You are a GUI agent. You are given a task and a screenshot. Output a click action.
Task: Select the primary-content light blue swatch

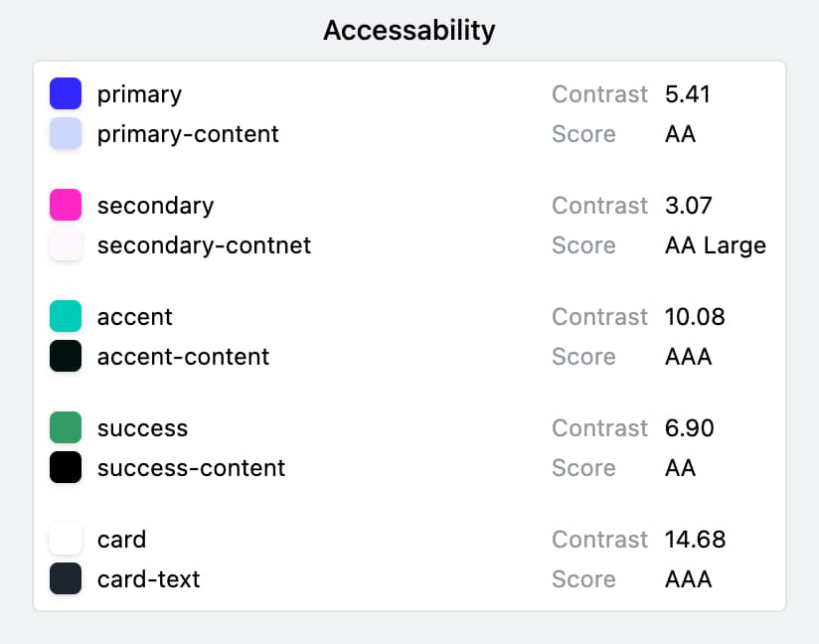click(x=66, y=134)
